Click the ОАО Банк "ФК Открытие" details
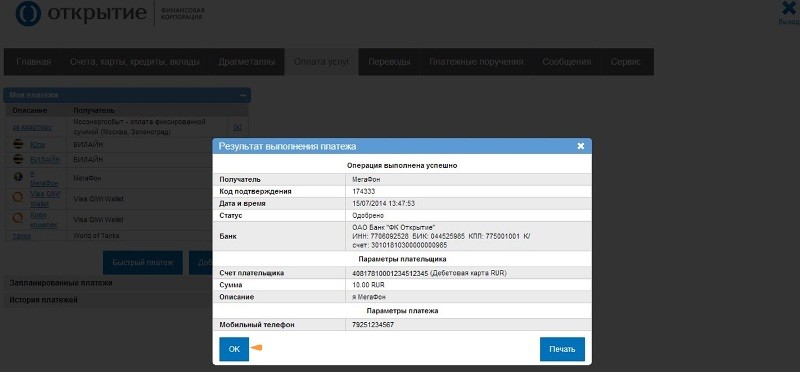This screenshot has width=800, height=372. tap(441, 236)
